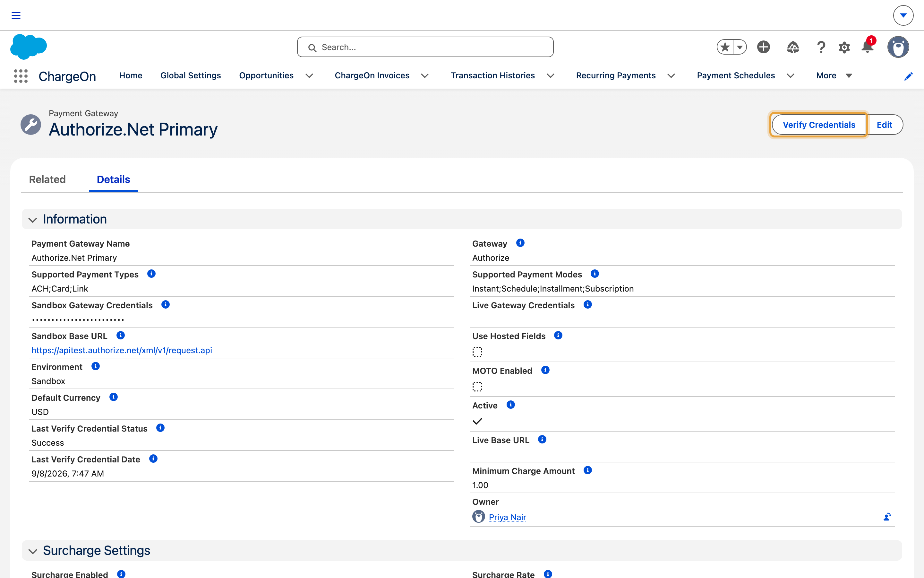Image resolution: width=924 pixels, height=578 pixels.
Task: Open the Recurring Payments tab
Action: coord(615,76)
